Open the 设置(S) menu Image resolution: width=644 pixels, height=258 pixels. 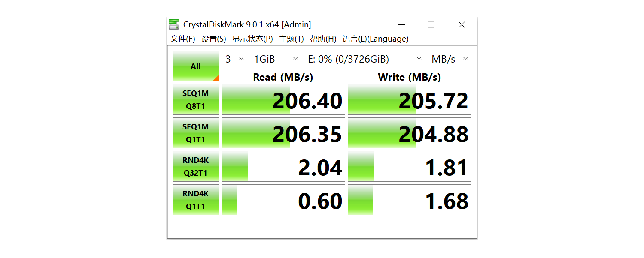pos(214,39)
